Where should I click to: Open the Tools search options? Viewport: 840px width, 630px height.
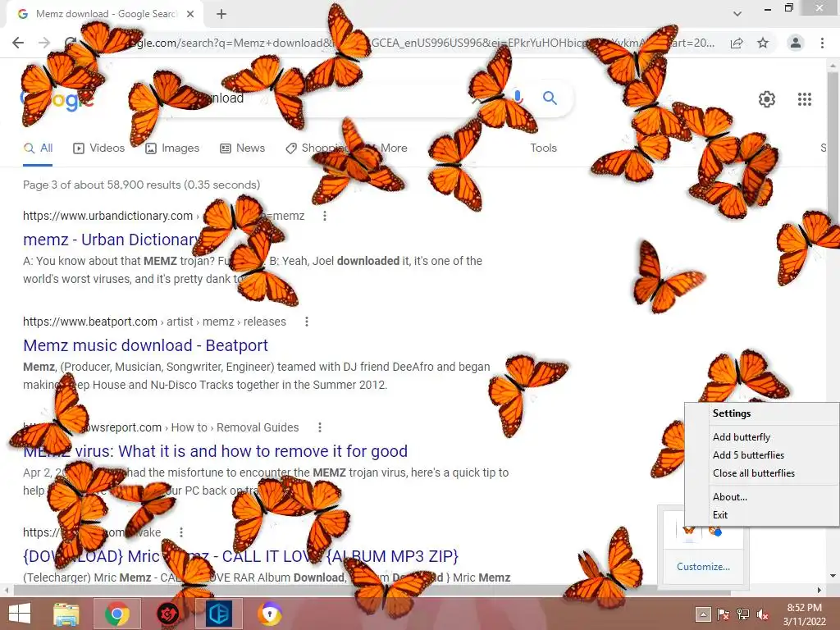point(544,148)
